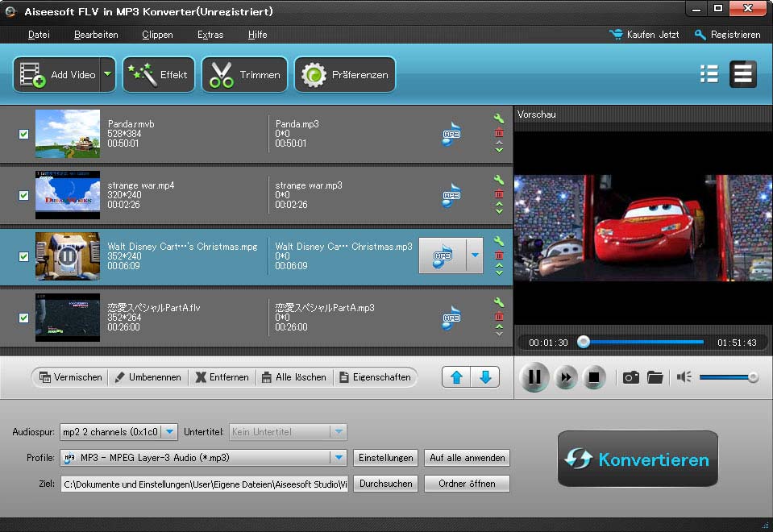Viewport: 773px width, 532px height.
Task: Take a snapshot with camera icon
Action: pos(631,378)
